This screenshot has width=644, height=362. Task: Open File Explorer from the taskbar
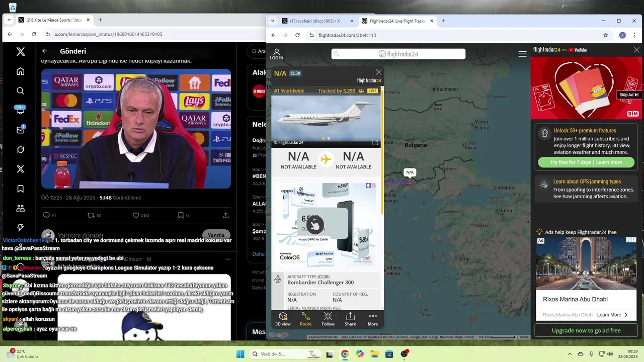pyautogui.click(x=374, y=354)
